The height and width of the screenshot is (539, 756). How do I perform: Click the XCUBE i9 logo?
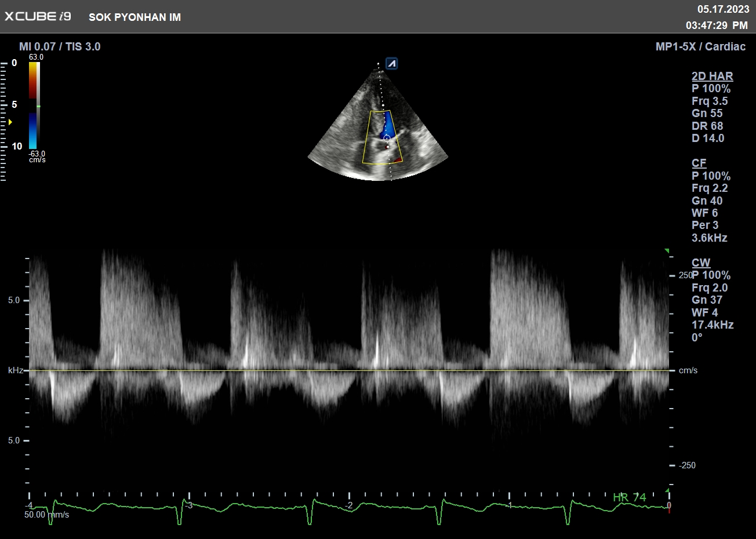(x=38, y=16)
